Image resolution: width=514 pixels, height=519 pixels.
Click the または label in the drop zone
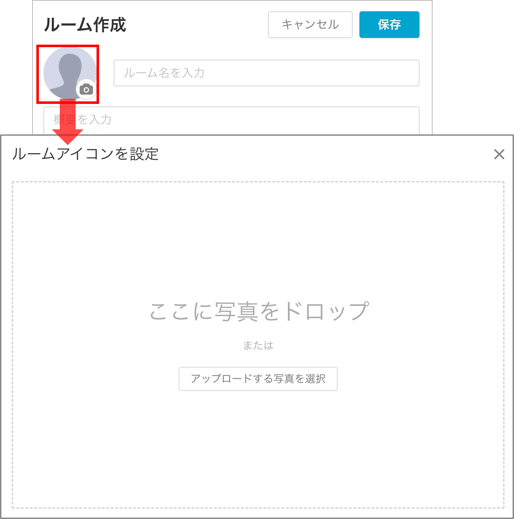[258, 346]
